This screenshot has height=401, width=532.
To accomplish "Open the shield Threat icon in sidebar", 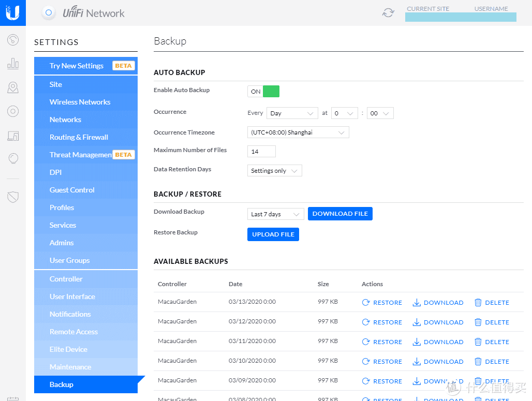I will point(13,197).
